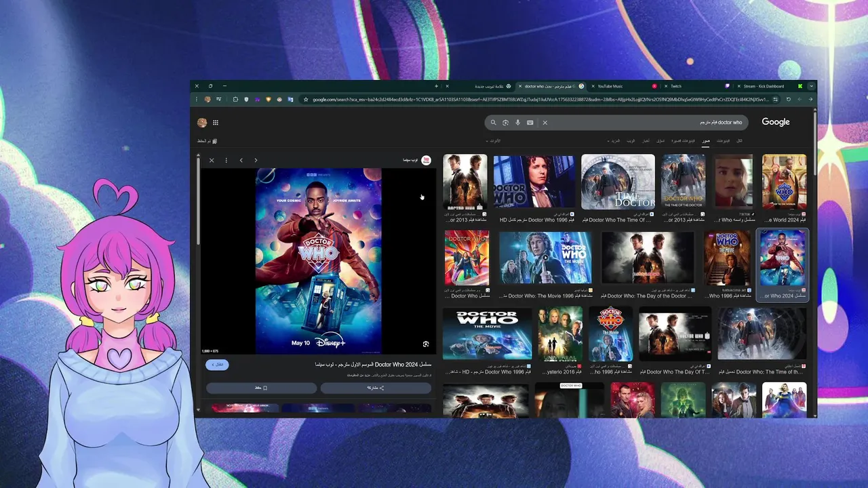The image size is (868, 488).
Task: Open the Doctor Who The Time Of result
Action: click(x=618, y=182)
